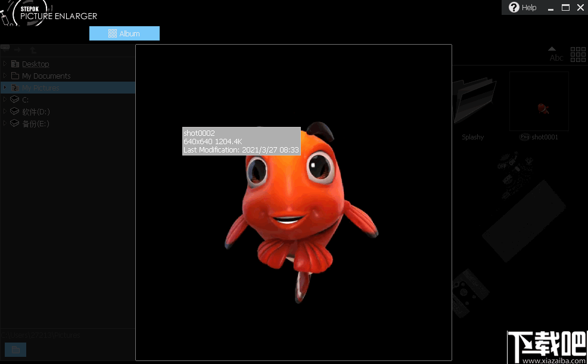Image resolution: width=588 pixels, height=364 pixels.
Task: Click the Png badge beside shot0001
Action: point(525,137)
